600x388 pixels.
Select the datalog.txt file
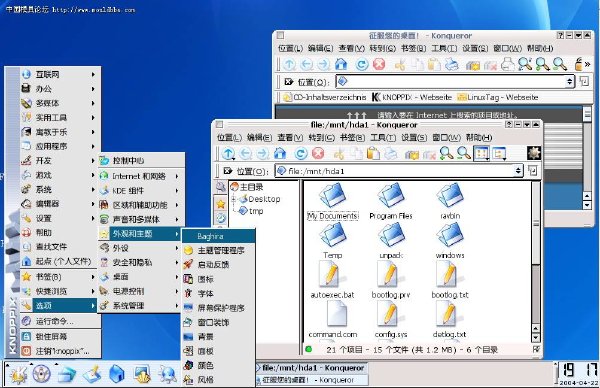coord(450,320)
